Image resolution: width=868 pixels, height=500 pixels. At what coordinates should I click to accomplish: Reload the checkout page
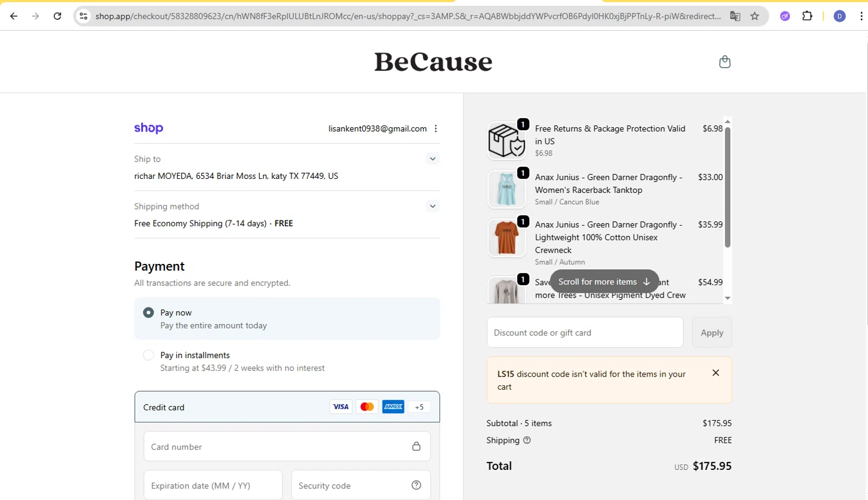57,16
